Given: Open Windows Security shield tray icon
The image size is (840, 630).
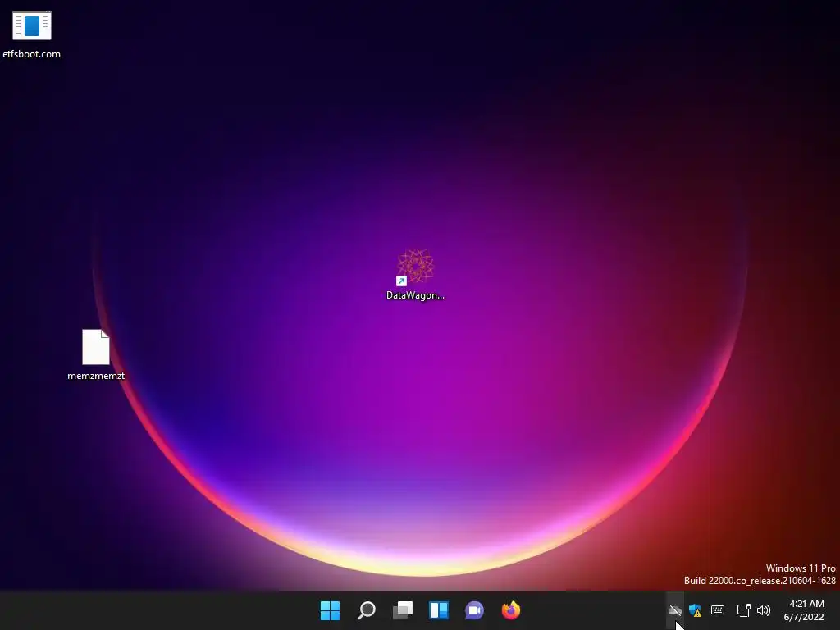Looking at the screenshot, I should [696, 610].
